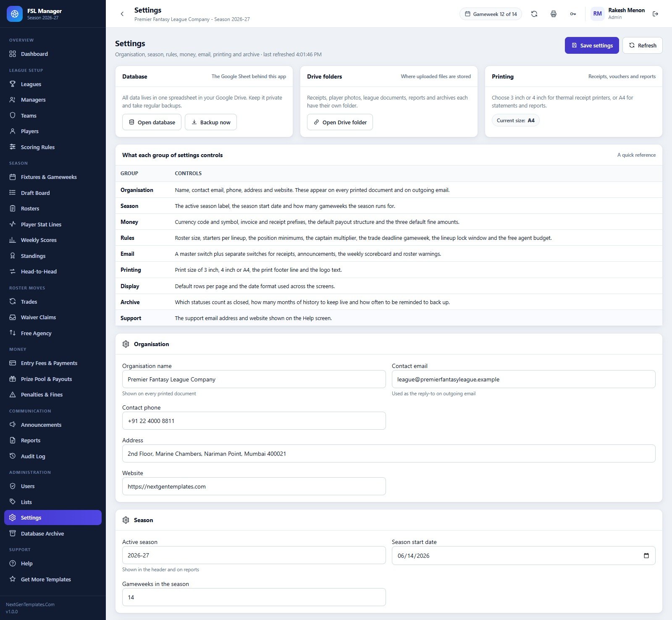Click the Save settings button

tap(592, 45)
